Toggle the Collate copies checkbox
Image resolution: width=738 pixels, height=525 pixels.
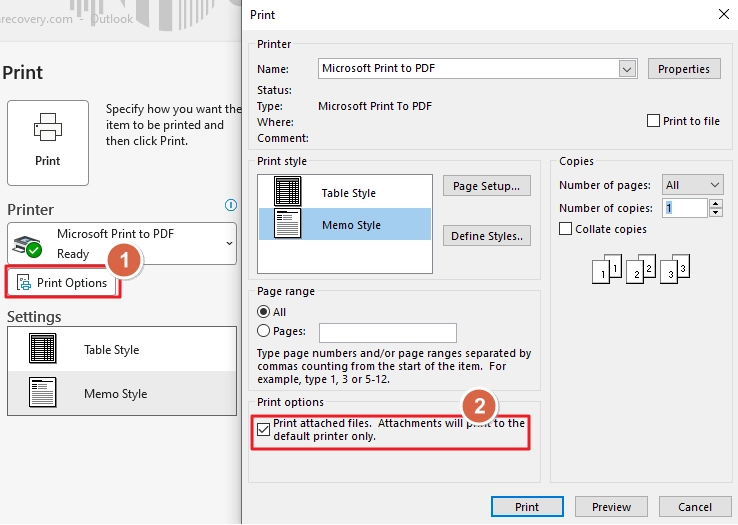565,229
